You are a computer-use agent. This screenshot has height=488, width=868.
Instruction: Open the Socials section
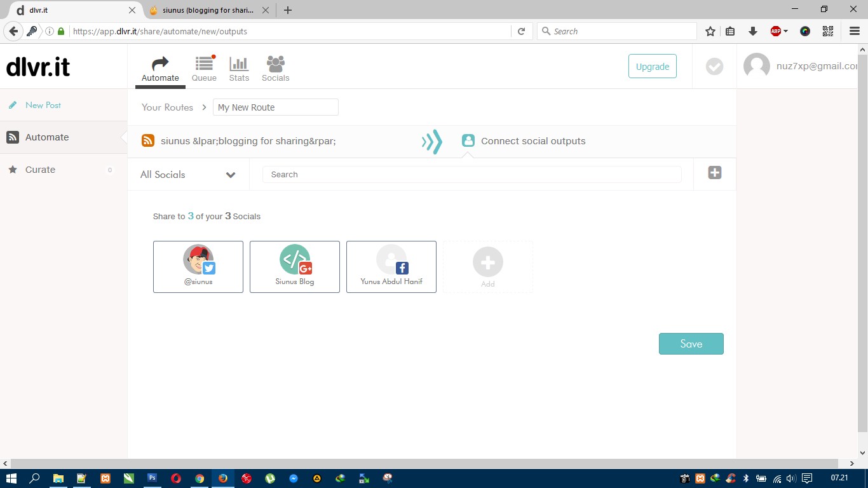pyautogui.click(x=275, y=69)
